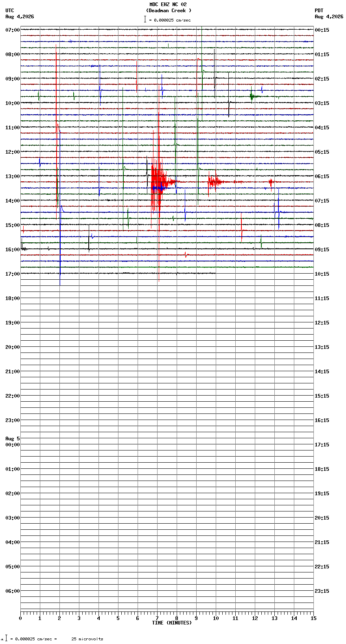Click the PDT '03:15' row label
The width and height of the screenshot is (346, 644).
tap(322, 103)
